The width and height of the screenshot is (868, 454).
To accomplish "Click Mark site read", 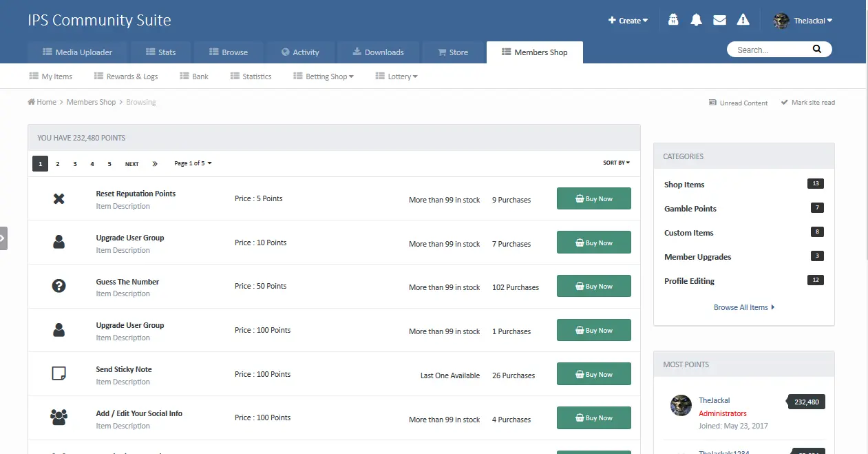I will [x=808, y=103].
